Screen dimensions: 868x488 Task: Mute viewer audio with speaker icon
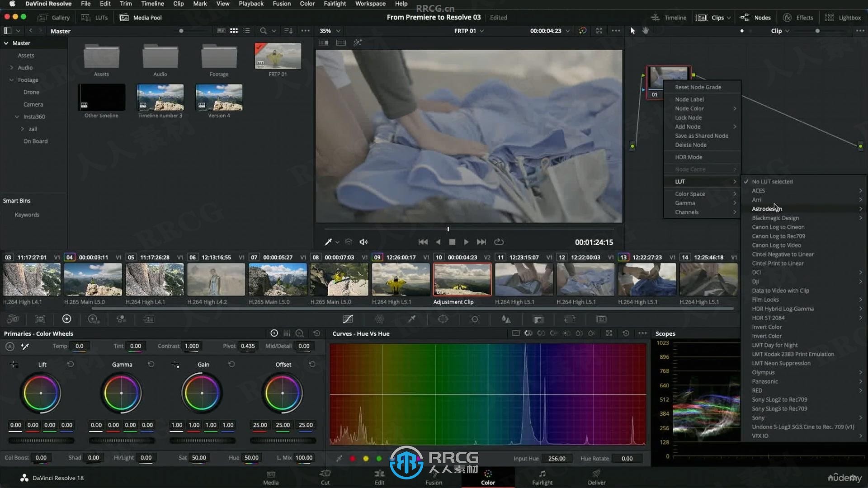click(x=363, y=242)
